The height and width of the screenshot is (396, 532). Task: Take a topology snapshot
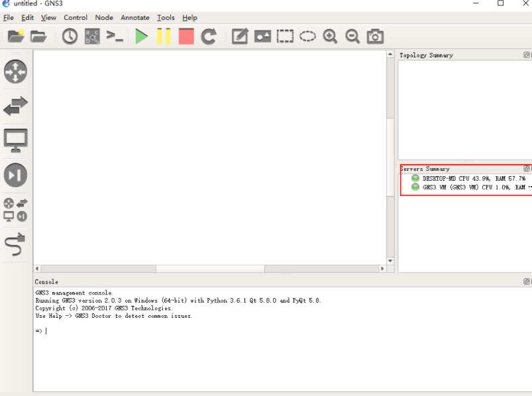coord(68,36)
